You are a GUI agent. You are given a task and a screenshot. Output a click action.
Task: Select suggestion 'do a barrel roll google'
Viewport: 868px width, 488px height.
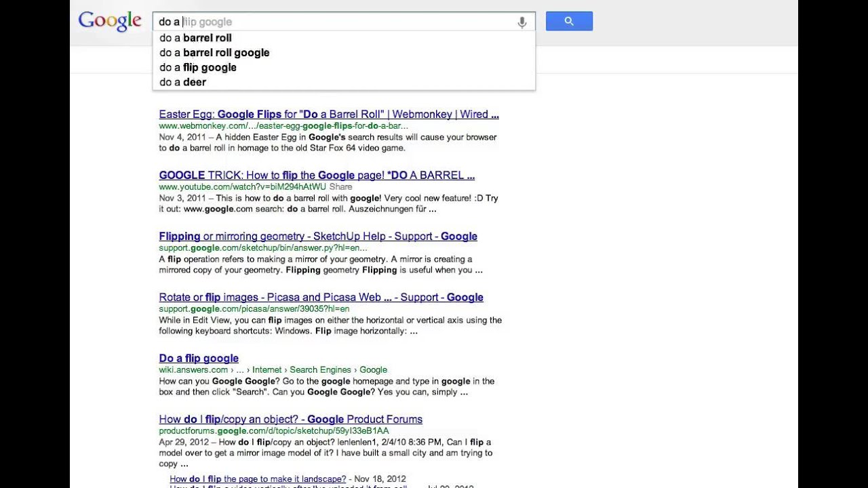(344, 53)
